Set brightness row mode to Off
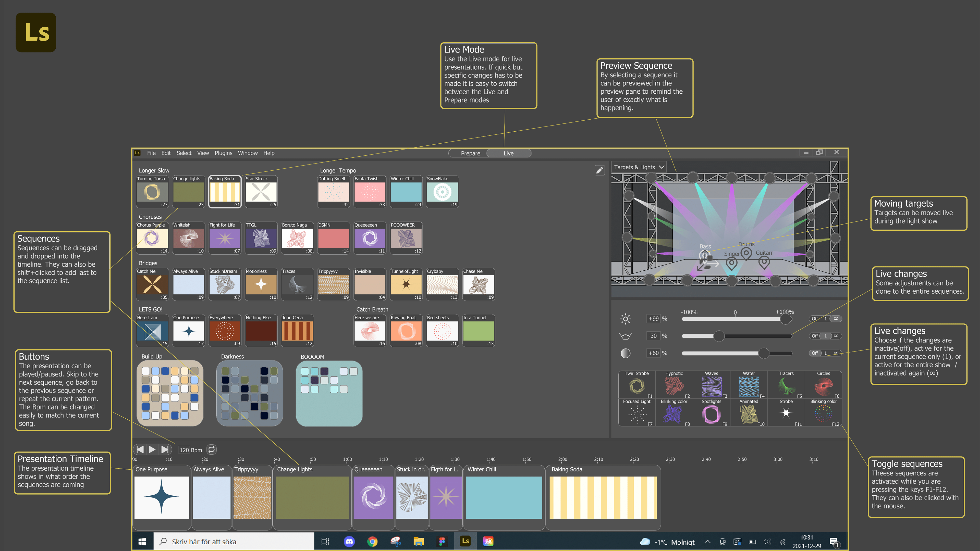980x551 pixels. 815,319
